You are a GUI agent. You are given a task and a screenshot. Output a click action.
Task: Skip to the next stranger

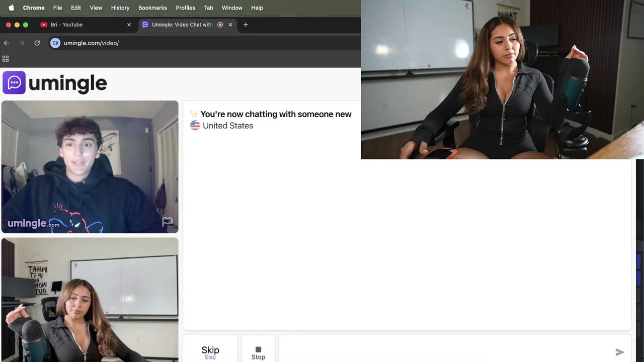pyautogui.click(x=210, y=349)
